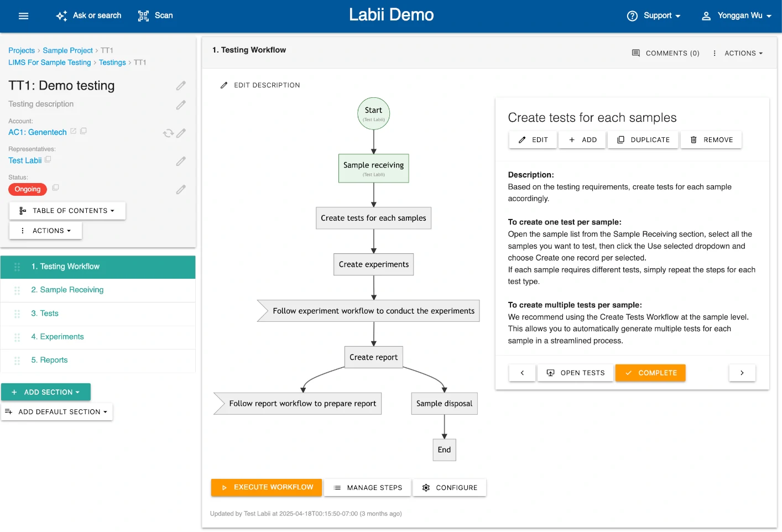Open the Sample Project breadcrumb link
Screen dimensions: 782x532
(x=67, y=50)
